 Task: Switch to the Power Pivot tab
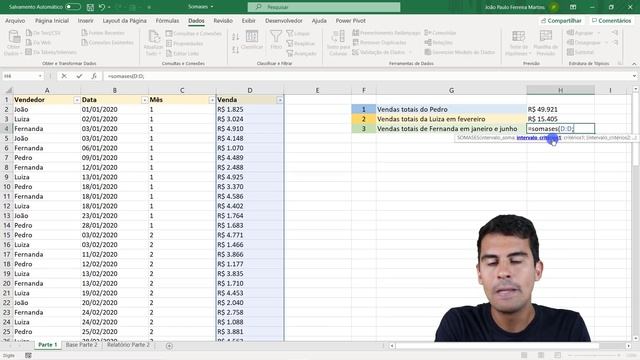(x=351, y=20)
